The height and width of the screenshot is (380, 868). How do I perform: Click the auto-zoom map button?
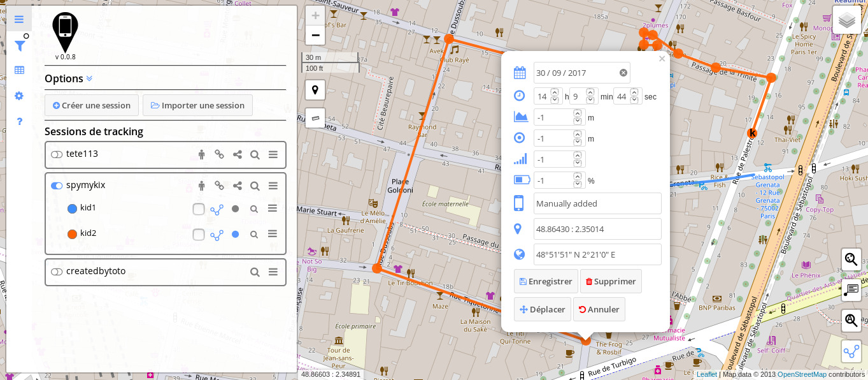(x=851, y=321)
